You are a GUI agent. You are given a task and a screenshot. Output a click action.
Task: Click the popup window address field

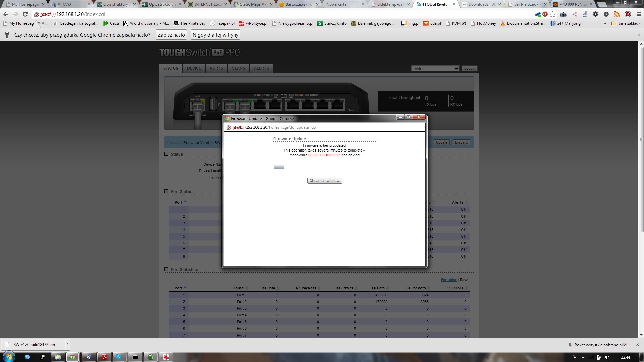(324, 127)
